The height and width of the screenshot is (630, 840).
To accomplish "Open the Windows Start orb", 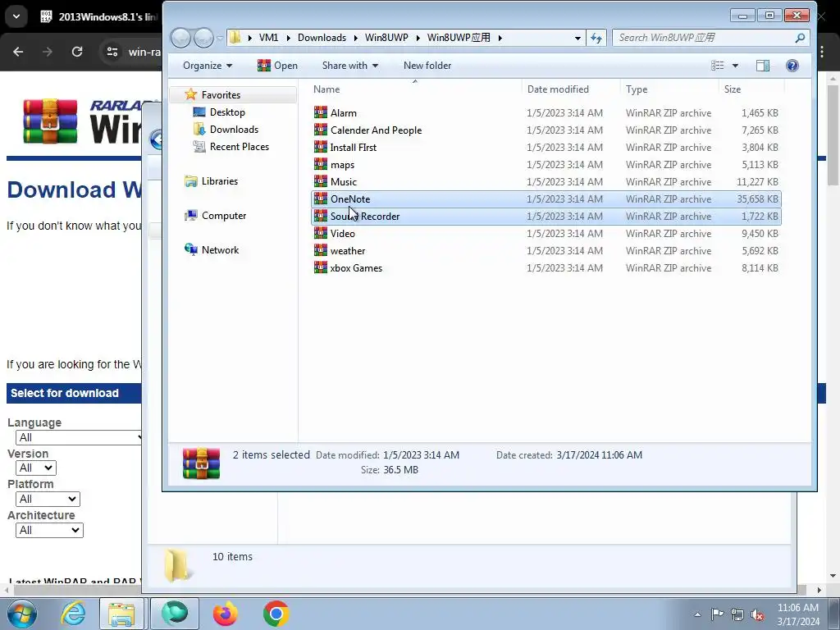I will point(22,614).
